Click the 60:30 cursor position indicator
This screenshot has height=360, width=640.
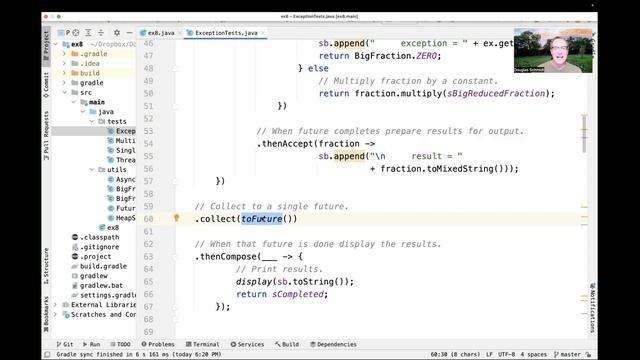click(x=455, y=354)
